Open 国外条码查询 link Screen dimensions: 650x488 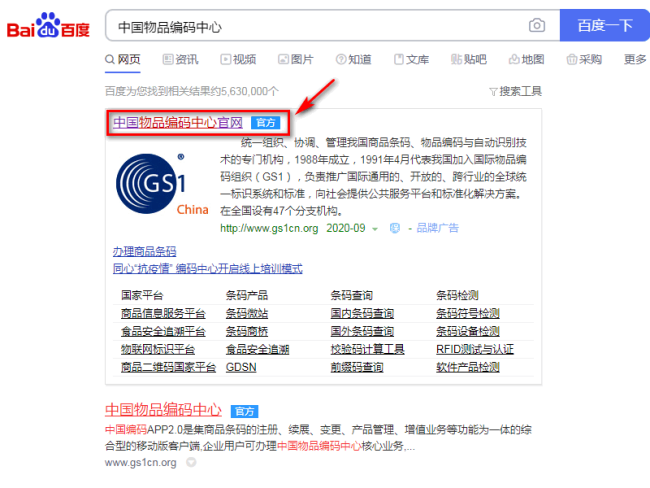click(362, 331)
